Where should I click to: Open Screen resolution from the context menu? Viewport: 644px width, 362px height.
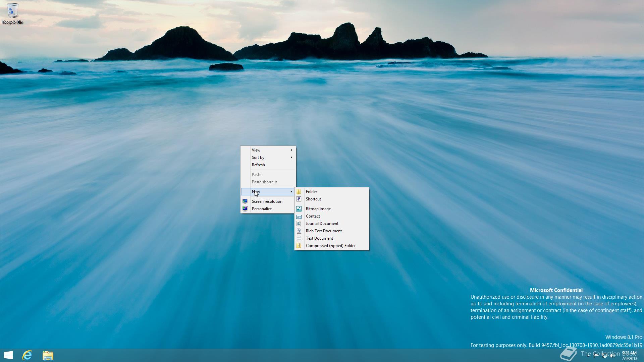point(268,201)
